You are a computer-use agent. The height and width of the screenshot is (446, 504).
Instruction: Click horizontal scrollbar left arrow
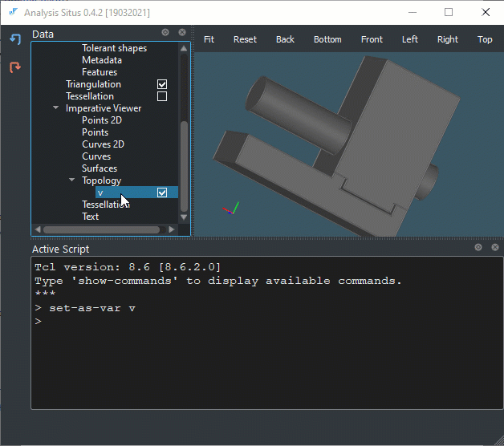pos(38,229)
